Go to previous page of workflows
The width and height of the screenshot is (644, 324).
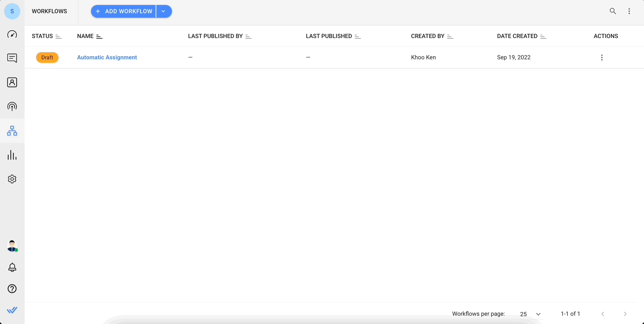[603, 314]
